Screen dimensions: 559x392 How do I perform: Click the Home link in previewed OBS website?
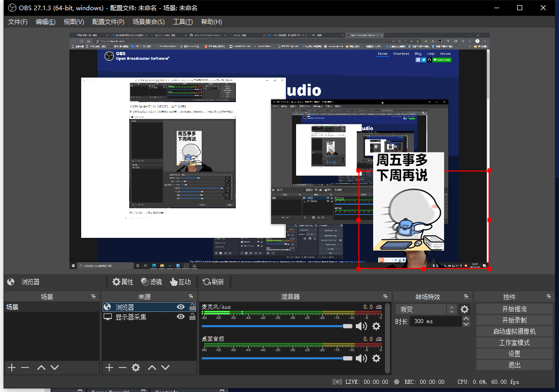(382, 54)
